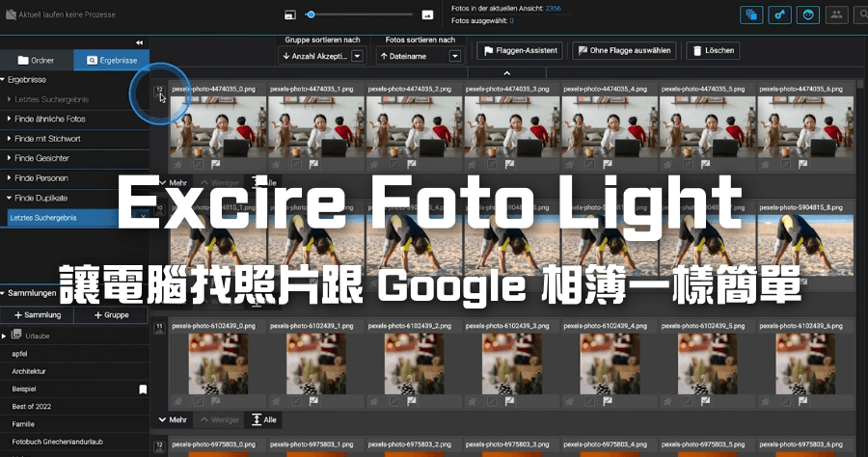Click the 11 count badge for group 6102439
This screenshot has height=457, width=868.
pos(159,328)
